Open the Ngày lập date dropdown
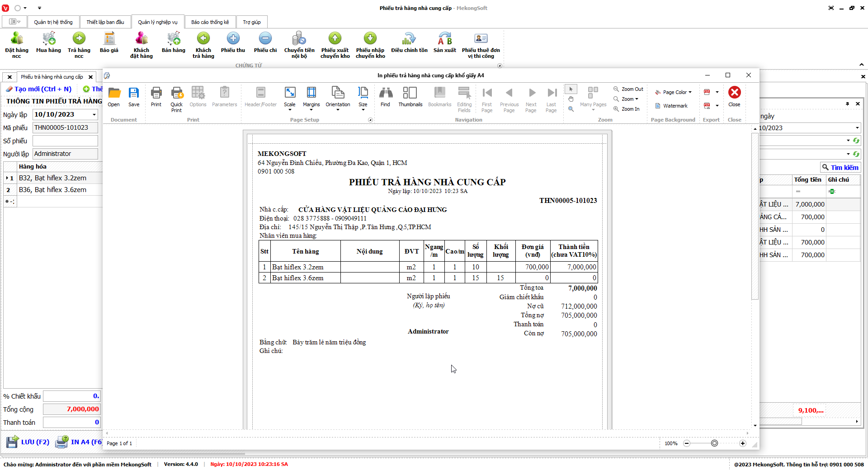 pyautogui.click(x=94, y=115)
